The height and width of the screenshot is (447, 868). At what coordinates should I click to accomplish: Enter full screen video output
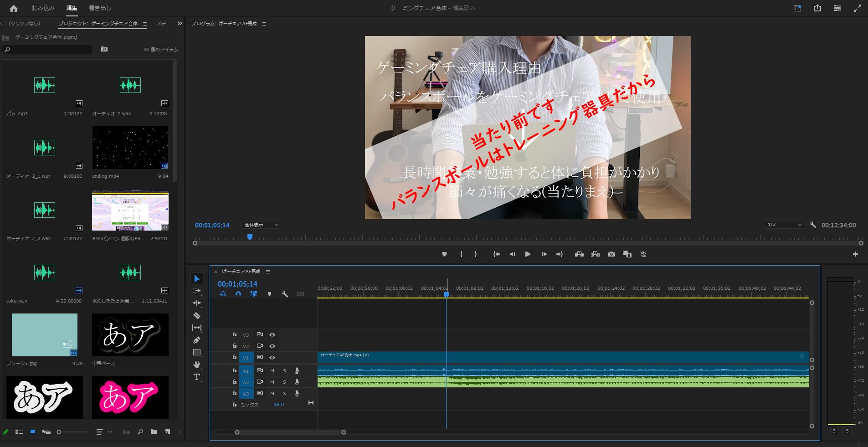tap(858, 8)
